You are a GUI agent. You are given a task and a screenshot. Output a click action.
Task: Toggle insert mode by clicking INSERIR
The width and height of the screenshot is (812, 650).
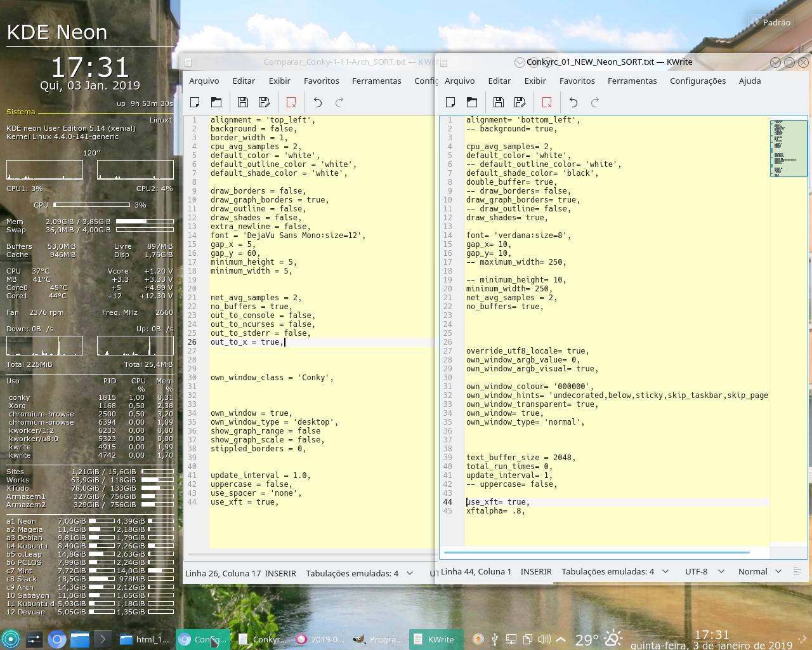click(x=536, y=571)
